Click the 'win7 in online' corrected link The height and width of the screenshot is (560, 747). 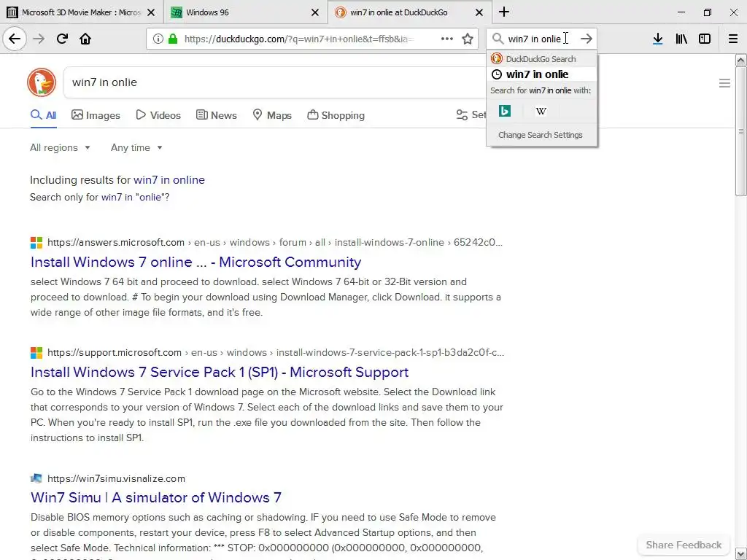click(x=169, y=180)
